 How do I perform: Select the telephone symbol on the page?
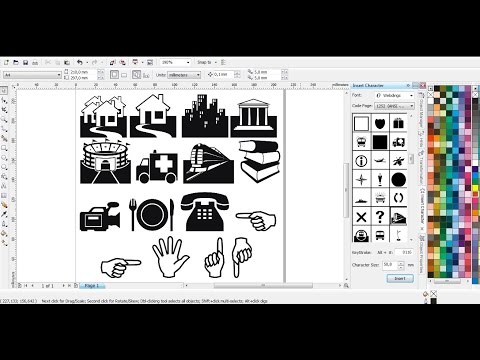[x=205, y=212]
